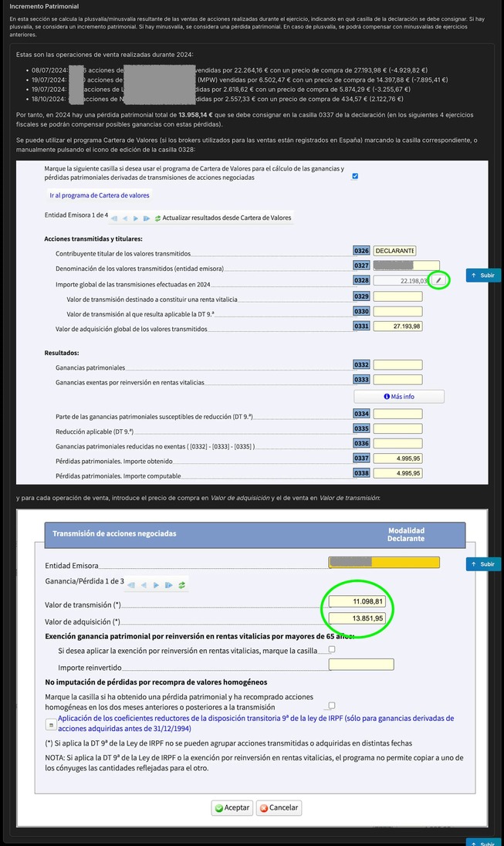This screenshot has width=504, height=846.
Task: Click the casilla 0331 valor de adquisición field
Action: [x=397, y=327]
